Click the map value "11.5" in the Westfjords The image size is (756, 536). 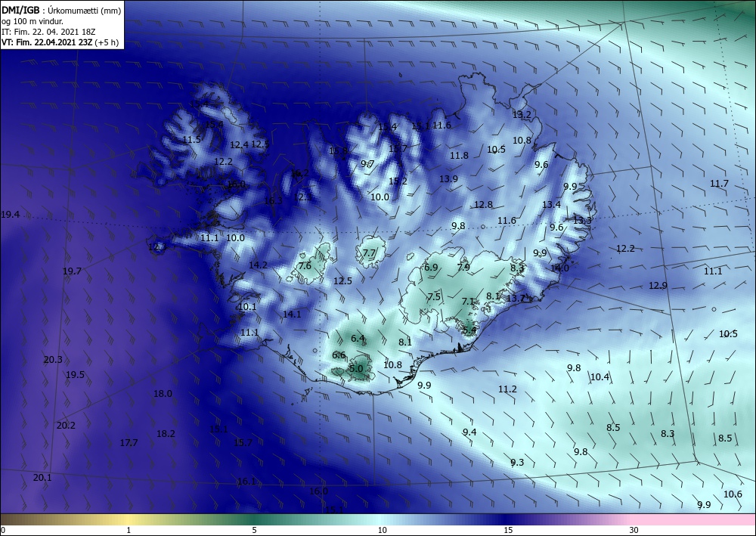coord(191,140)
